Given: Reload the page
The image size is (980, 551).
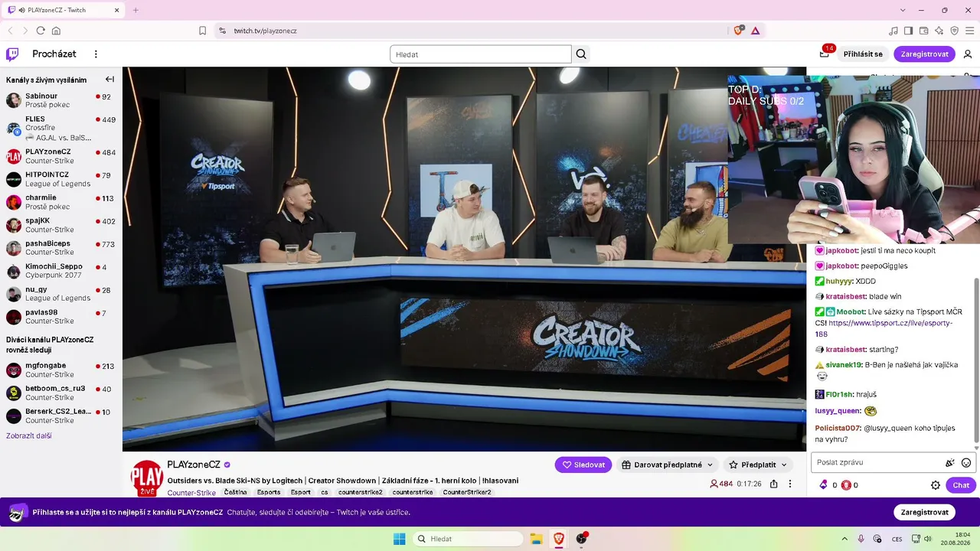Looking at the screenshot, I should click(x=41, y=31).
